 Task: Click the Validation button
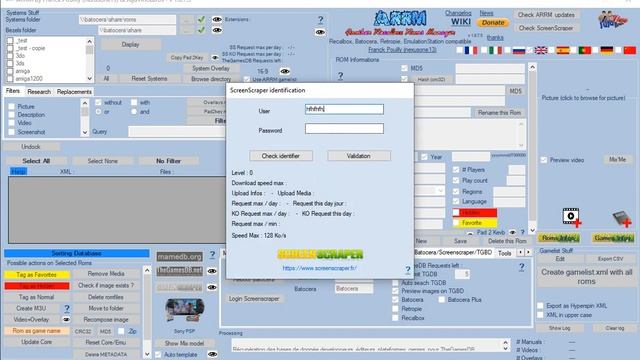tap(359, 156)
